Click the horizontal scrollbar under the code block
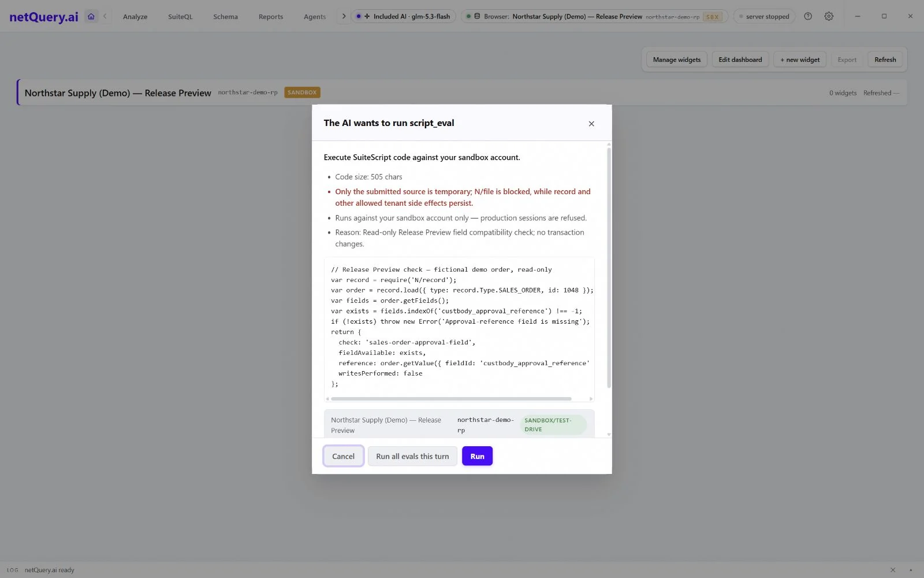The image size is (924, 578). point(451,399)
